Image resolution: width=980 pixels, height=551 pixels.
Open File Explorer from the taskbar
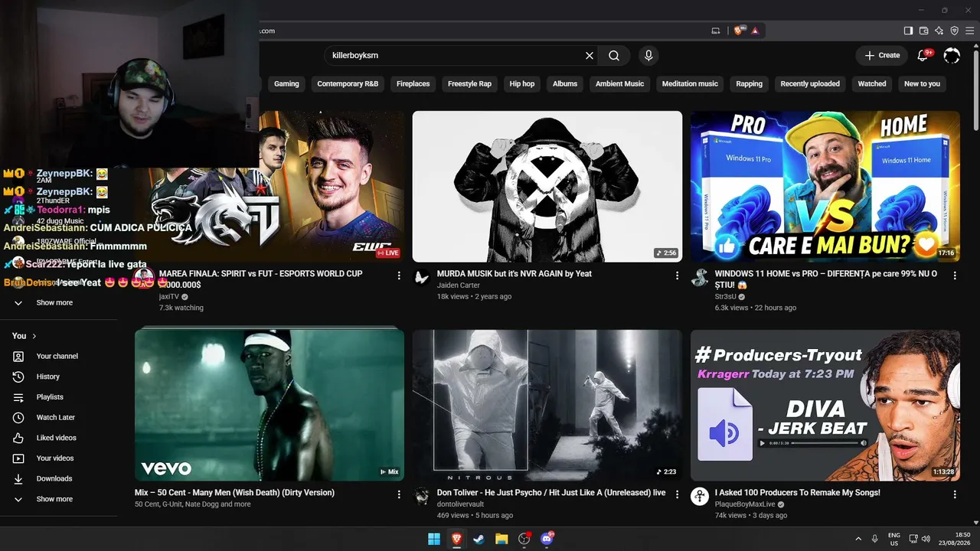point(501,539)
